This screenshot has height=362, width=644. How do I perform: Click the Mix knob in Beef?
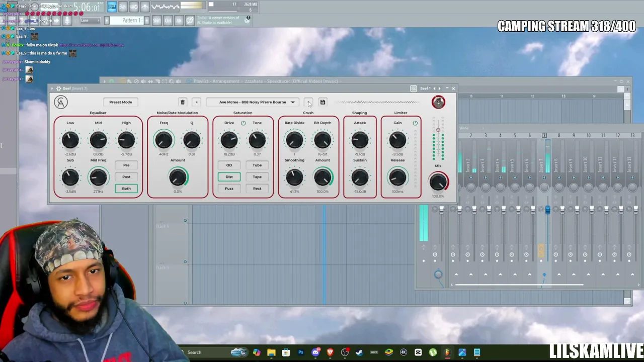click(x=438, y=182)
